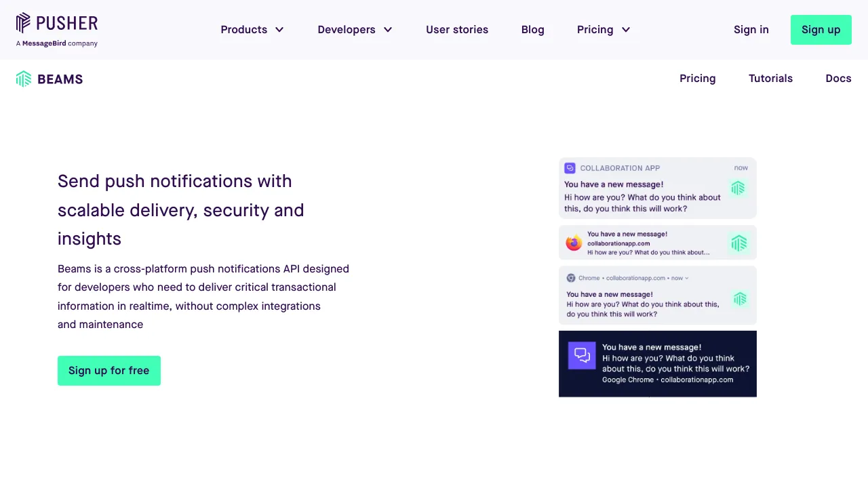Expand the top-bar Pricing dropdown chevron
This screenshot has width=868, height=488.
point(626,30)
